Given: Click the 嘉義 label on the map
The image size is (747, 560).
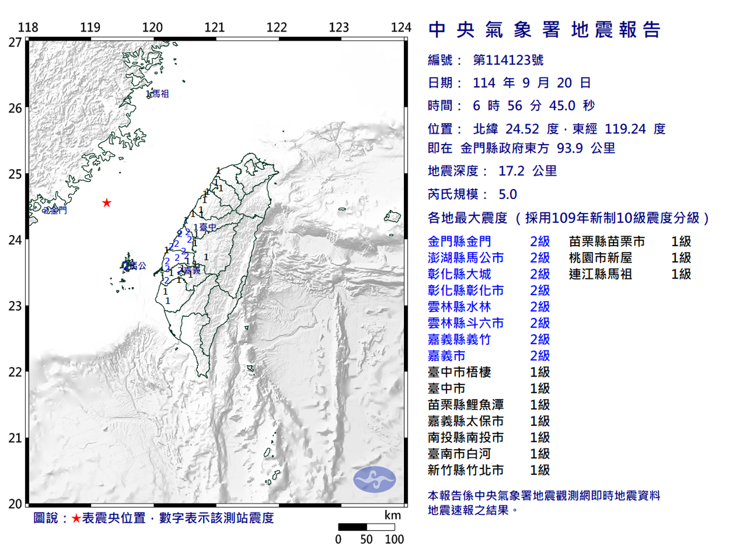Looking at the screenshot, I should click(x=190, y=271).
